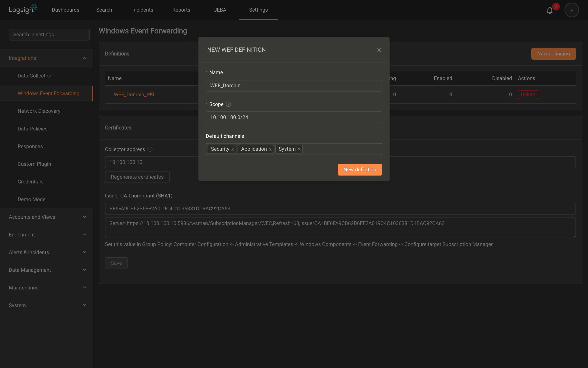Expand the System settings section
This screenshot has width=588, height=368.
pyautogui.click(x=46, y=305)
